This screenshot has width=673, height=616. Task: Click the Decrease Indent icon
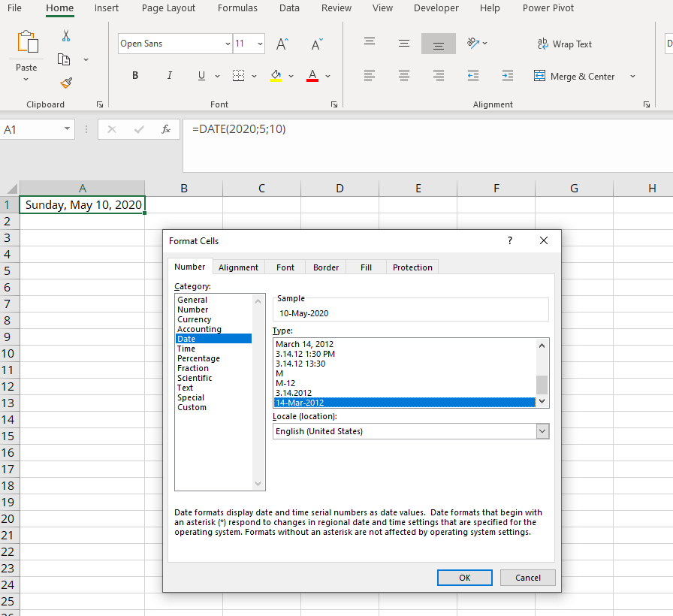[x=472, y=75]
